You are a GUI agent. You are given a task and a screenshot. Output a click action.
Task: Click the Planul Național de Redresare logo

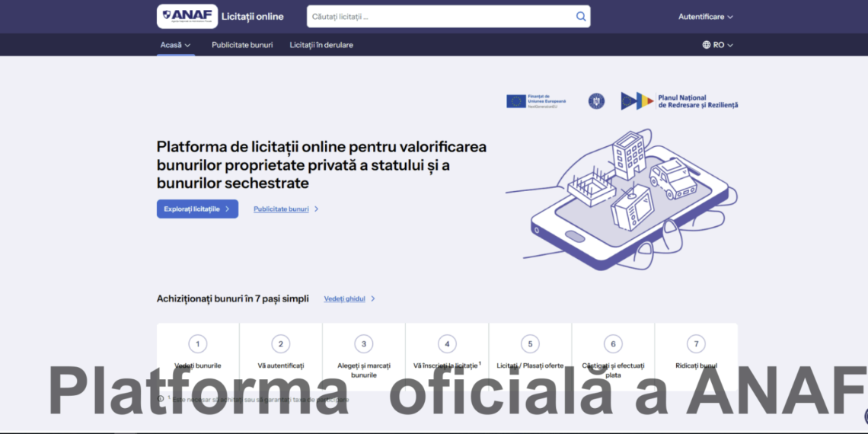tap(679, 101)
